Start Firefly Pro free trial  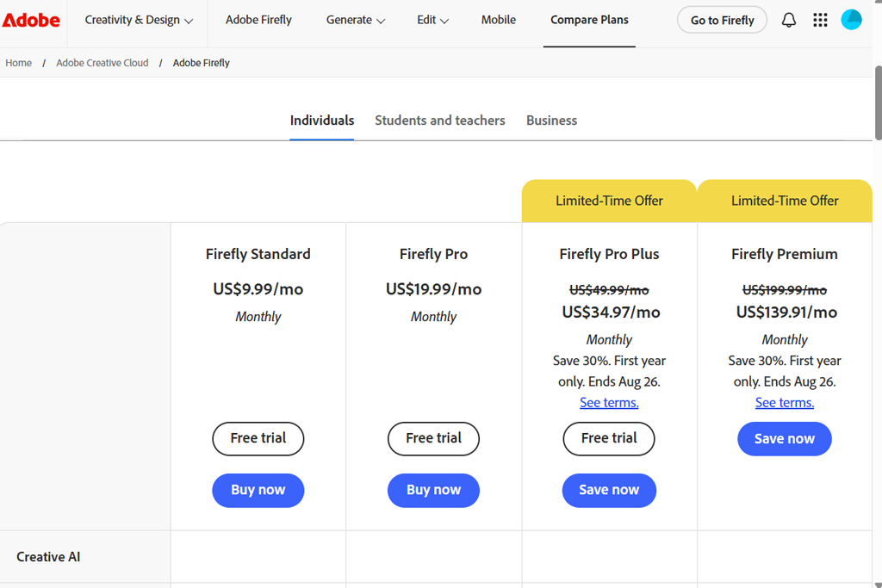[434, 438]
